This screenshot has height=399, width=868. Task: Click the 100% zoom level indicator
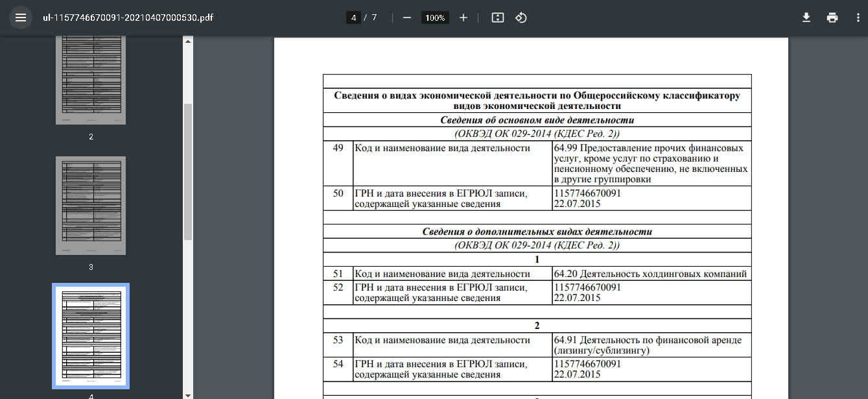[x=434, y=18]
